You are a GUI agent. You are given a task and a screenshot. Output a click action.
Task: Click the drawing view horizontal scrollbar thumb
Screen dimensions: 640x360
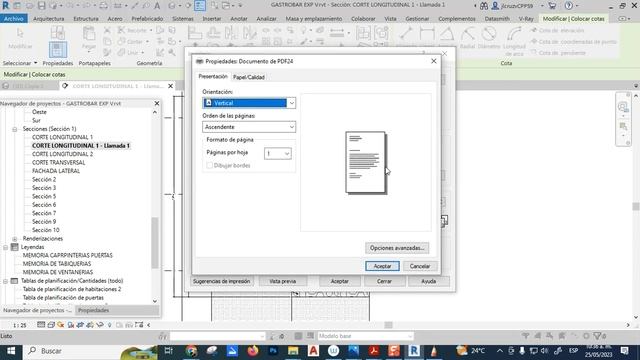point(389,325)
